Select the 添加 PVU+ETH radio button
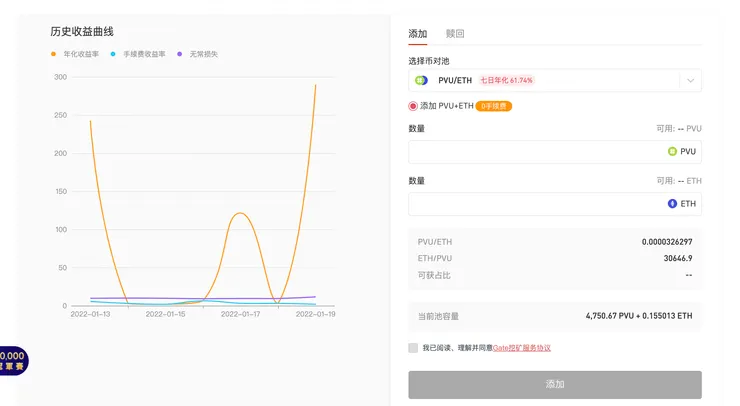740x406 pixels. 413,106
